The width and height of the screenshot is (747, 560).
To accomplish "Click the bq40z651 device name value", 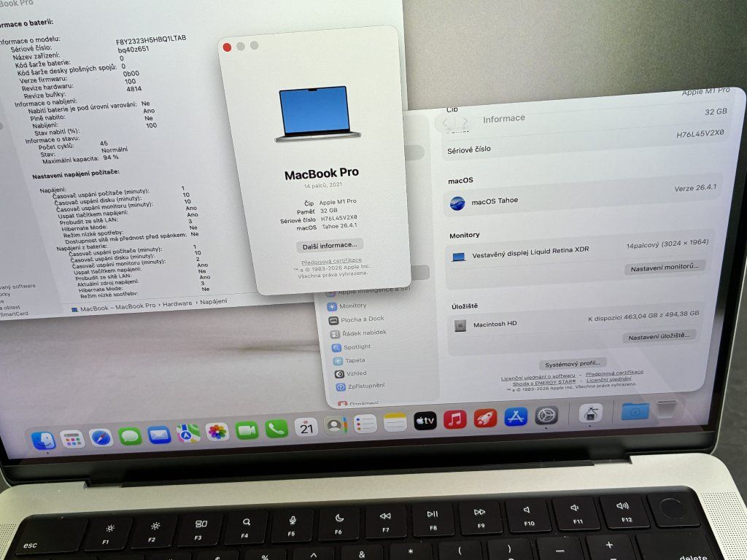I will coord(133,49).
